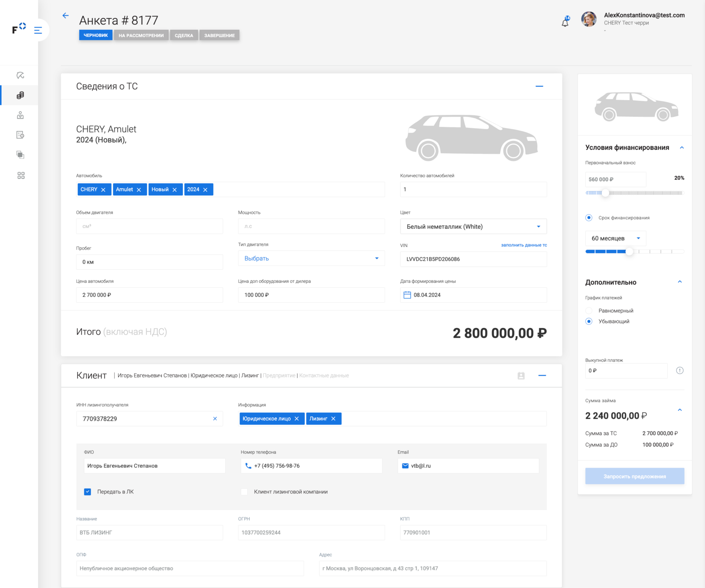Image resolution: width=705 pixels, height=588 pixels.
Task: Toggle the sidebar hamburger menu
Action: tap(38, 30)
